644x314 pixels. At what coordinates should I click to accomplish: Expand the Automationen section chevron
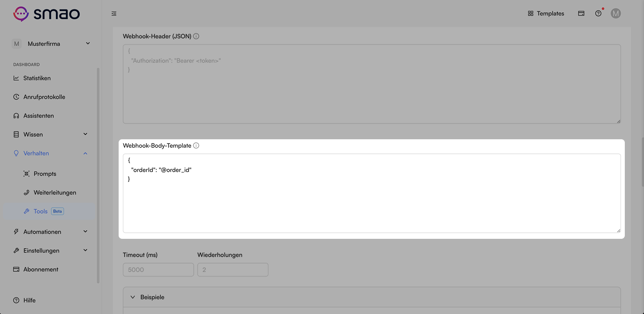coord(85,232)
